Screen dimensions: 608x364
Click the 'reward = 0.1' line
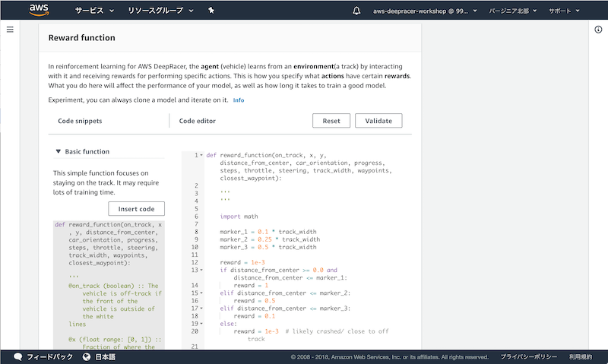(x=255, y=316)
